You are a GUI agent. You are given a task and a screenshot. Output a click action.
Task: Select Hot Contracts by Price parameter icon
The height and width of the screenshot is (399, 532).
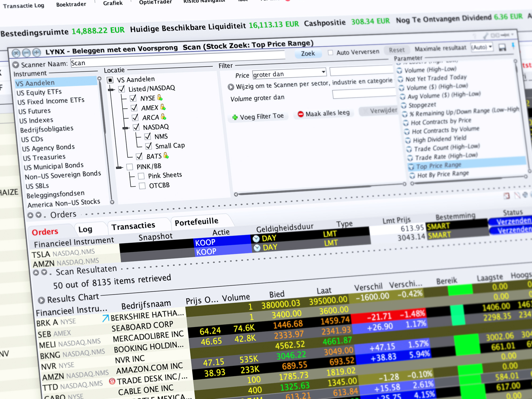406,123
